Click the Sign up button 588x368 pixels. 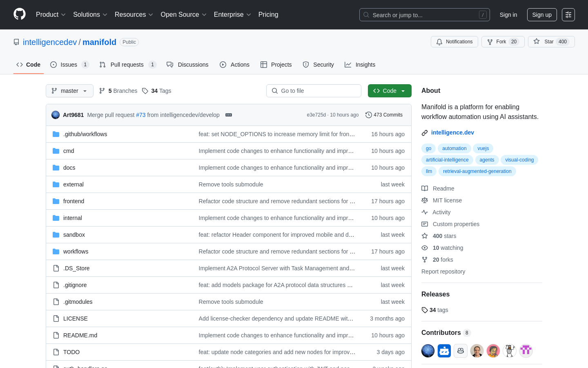click(542, 15)
